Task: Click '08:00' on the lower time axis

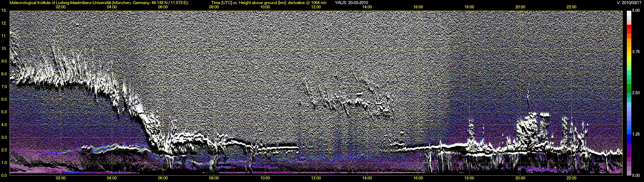Action: tap(214, 178)
